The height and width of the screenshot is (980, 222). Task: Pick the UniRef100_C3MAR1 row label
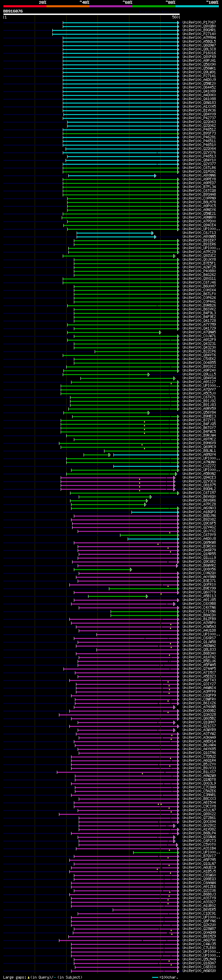199,795
